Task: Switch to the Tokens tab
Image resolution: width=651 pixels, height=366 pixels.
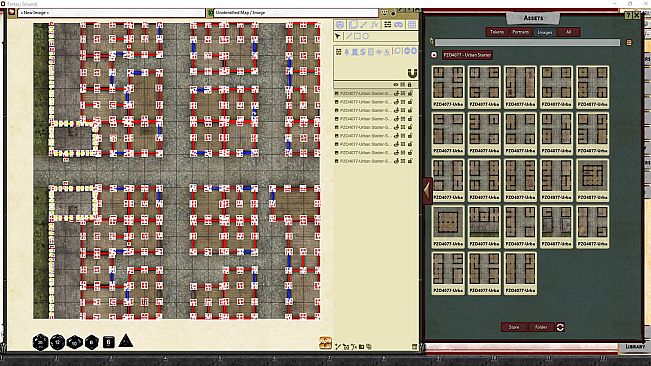Action: pos(497,32)
